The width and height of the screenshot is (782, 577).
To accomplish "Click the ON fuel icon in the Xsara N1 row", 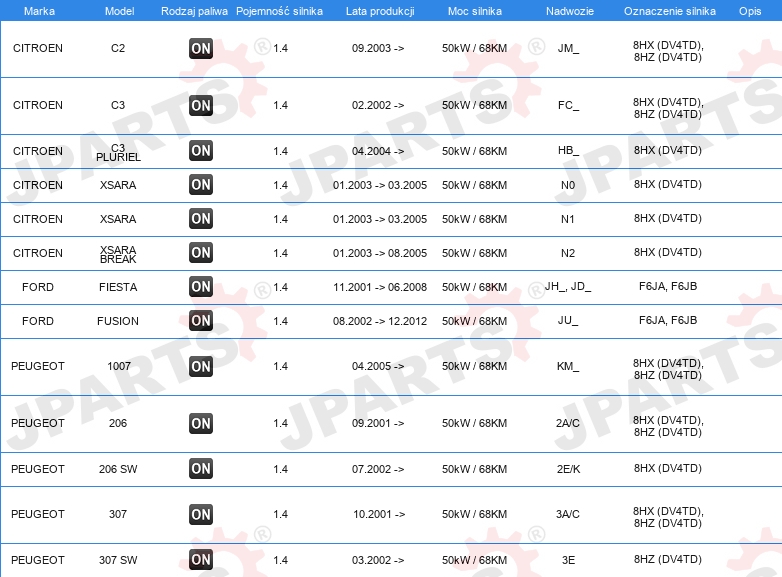I will point(201,218).
